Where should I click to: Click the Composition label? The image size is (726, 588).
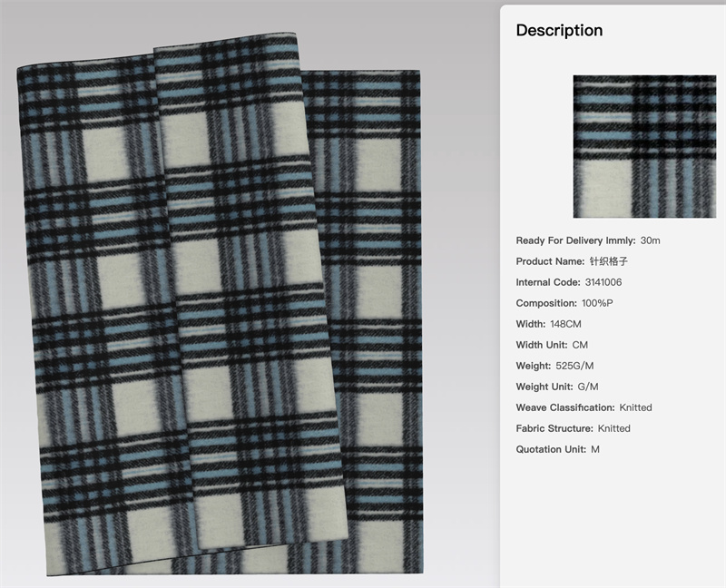tap(546, 303)
